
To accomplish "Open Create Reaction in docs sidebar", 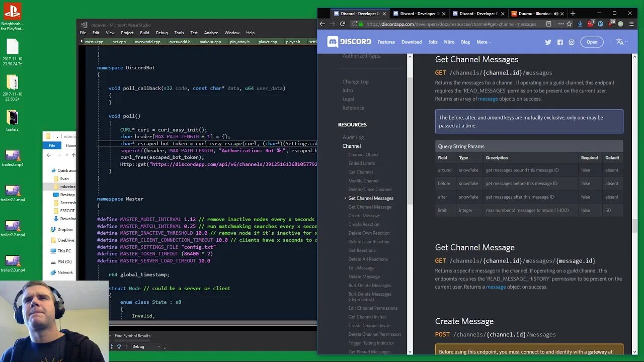I will pos(364,224).
